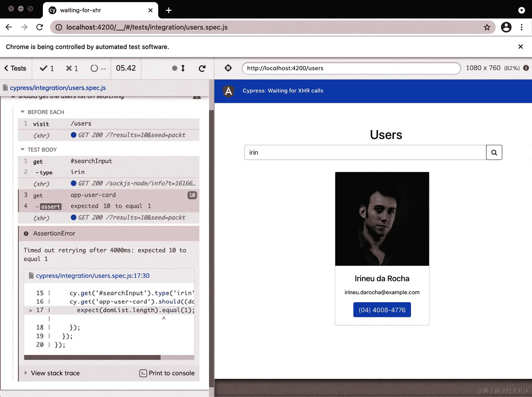532x397 pixels.
Task: Select the get app-user-card command
Action: [x=109, y=195]
